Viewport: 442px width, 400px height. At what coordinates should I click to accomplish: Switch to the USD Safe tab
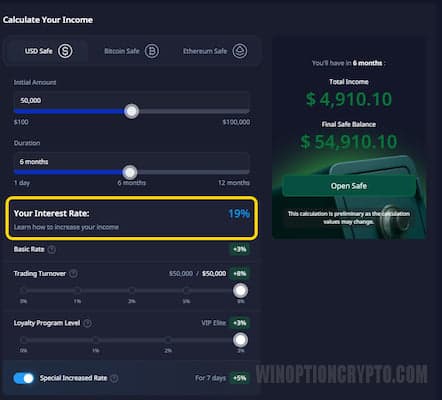coord(46,51)
